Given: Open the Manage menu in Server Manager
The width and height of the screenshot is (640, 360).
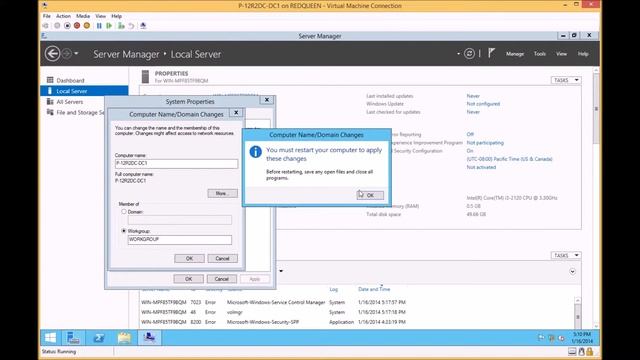Looking at the screenshot, I should click(x=515, y=53).
